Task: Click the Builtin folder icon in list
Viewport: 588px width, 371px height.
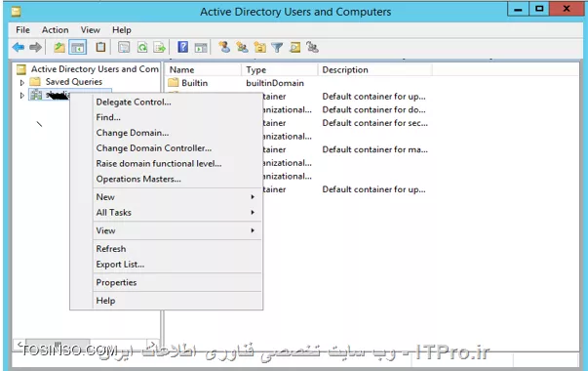Action: (174, 83)
